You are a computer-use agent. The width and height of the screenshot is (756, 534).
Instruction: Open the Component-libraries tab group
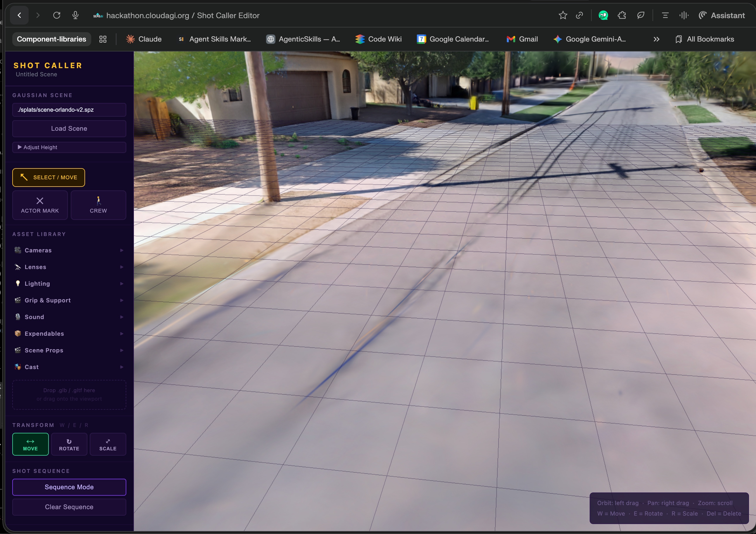[x=51, y=39]
